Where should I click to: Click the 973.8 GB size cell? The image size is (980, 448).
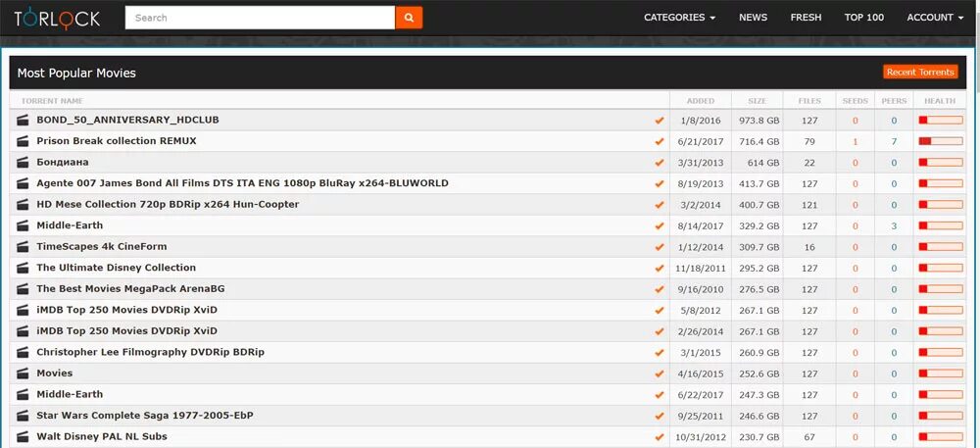(x=759, y=121)
